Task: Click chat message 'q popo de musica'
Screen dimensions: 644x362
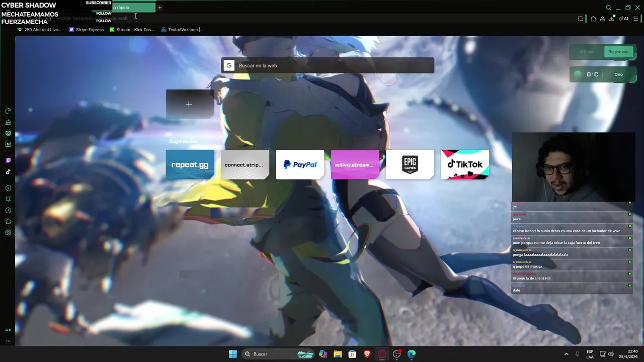Action: pos(527,266)
